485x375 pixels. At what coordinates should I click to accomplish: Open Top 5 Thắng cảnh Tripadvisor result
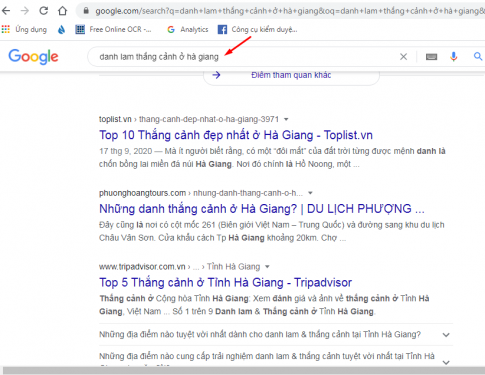coord(225,283)
